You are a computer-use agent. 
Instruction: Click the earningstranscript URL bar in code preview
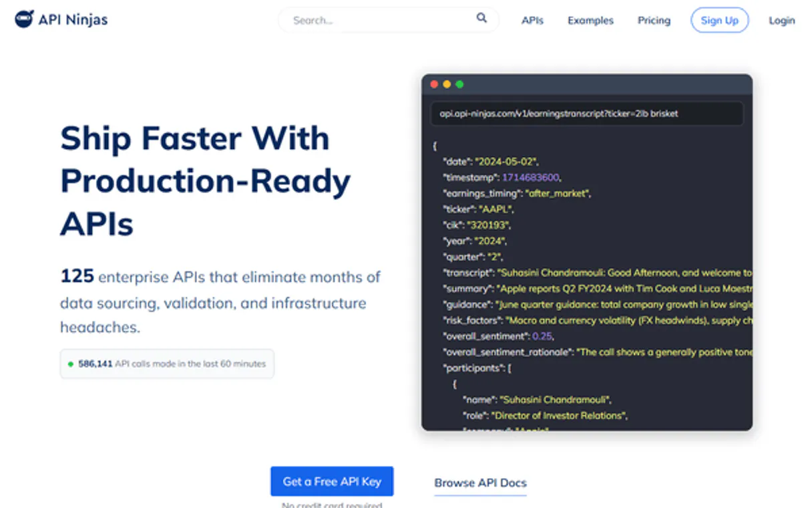click(x=586, y=114)
